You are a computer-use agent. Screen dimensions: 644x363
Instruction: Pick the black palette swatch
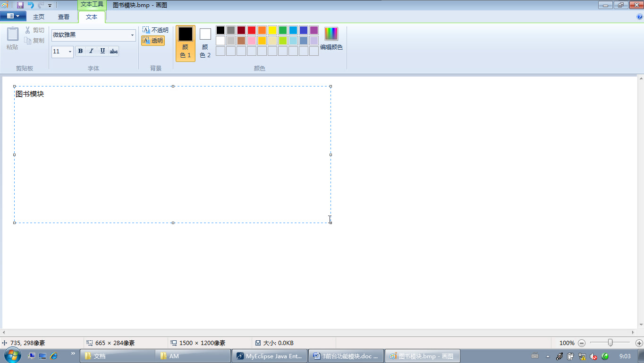[220, 30]
